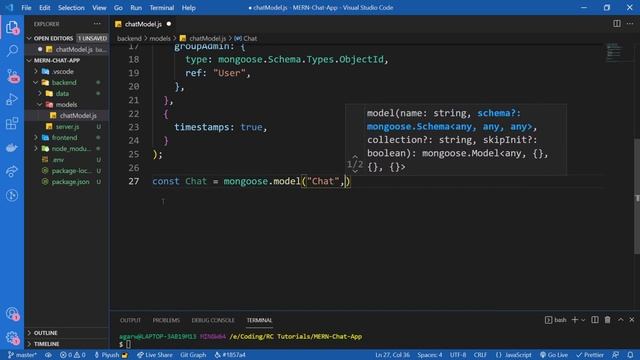
Task: Open the Help menu
Action: point(188,8)
